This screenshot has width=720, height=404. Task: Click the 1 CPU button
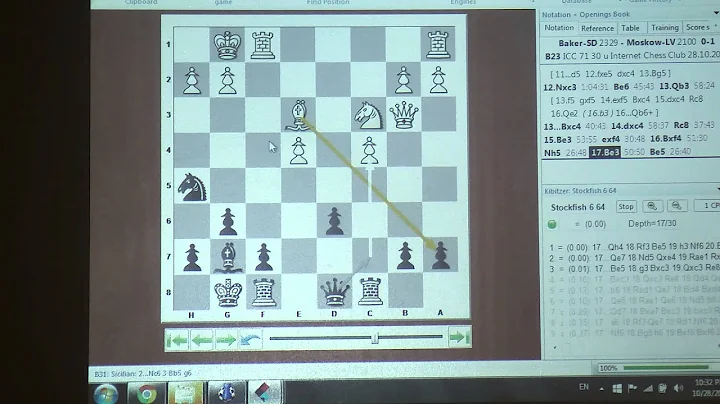(707, 205)
